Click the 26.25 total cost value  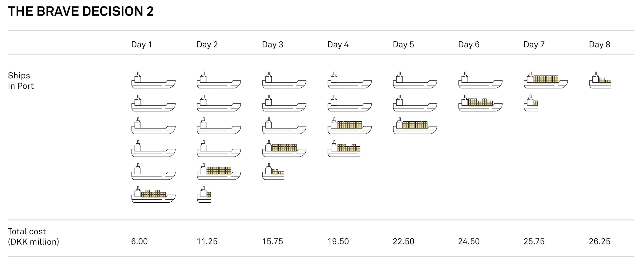[599, 241]
